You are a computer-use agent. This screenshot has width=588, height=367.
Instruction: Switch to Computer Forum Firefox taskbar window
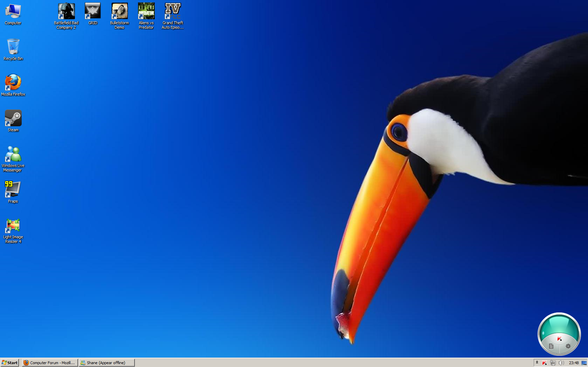(50, 363)
